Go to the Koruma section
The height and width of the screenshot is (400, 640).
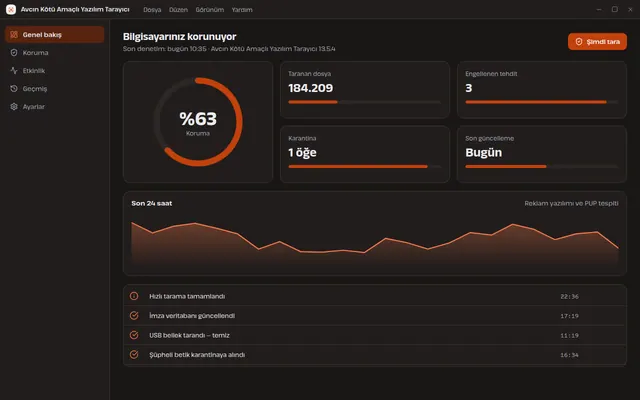55,53
